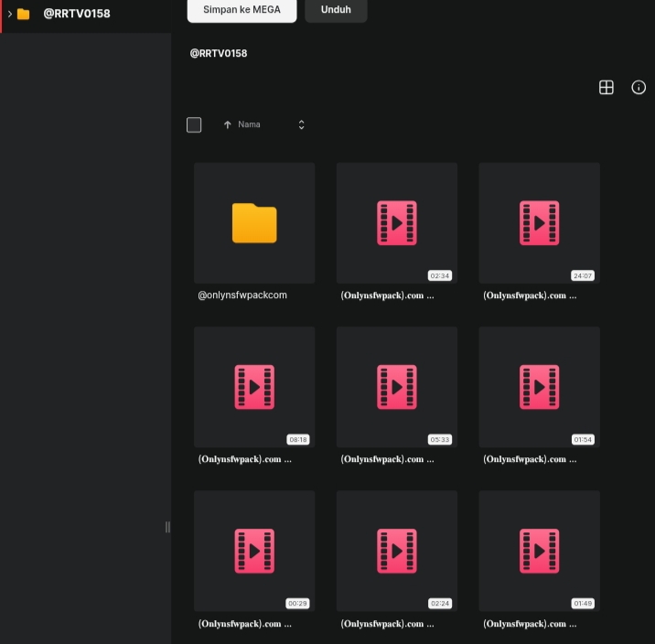Screen dimensions: 655x644
Task: Switch view using the grid layout icon
Action: pyautogui.click(x=606, y=87)
